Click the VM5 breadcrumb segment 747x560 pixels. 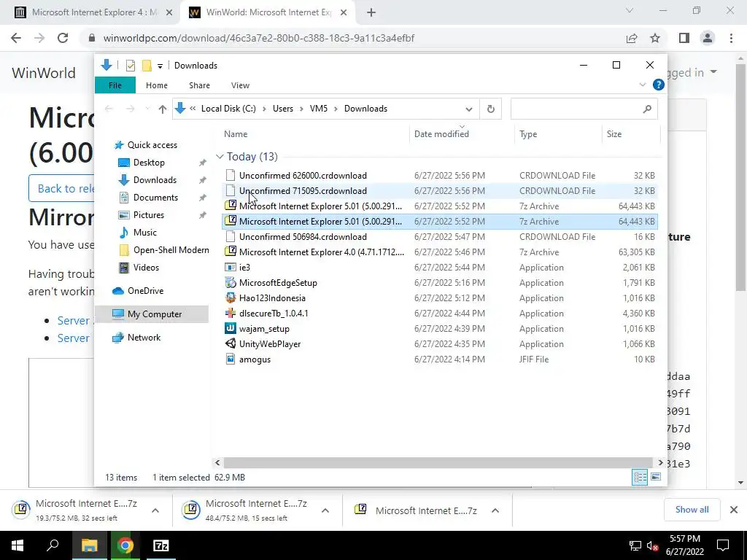point(318,109)
